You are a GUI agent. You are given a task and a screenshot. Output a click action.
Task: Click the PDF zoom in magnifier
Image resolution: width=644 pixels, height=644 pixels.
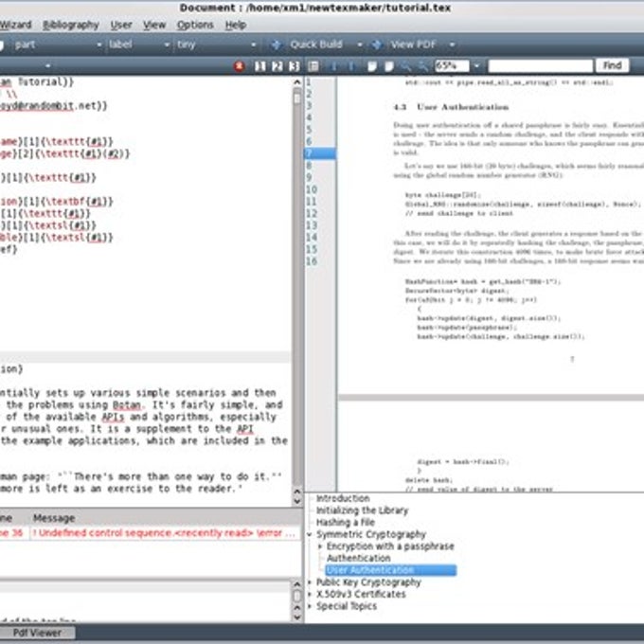(x=405, y=66)
